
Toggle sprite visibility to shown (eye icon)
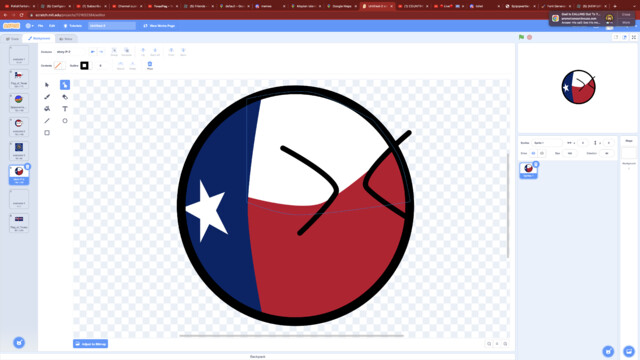click(x=533, y=153)
